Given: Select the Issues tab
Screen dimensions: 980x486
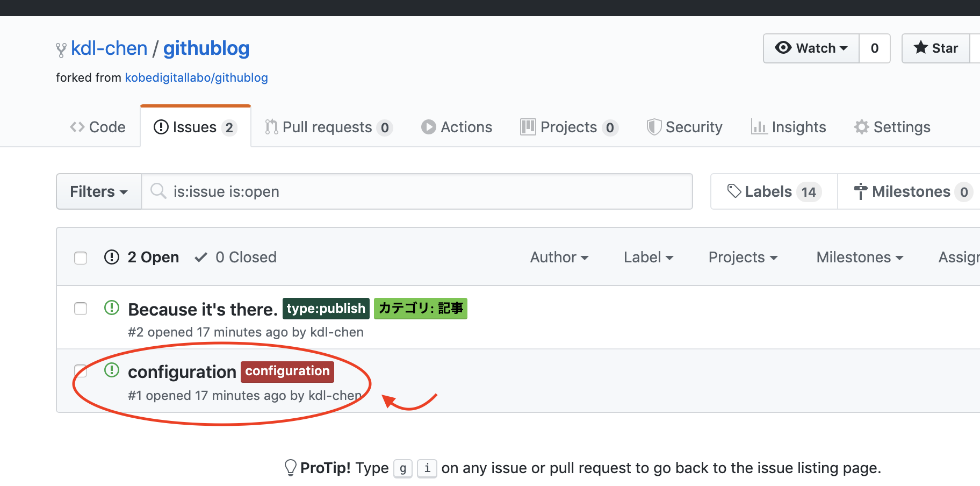Looking at the screenshot, I should point(196,127).
